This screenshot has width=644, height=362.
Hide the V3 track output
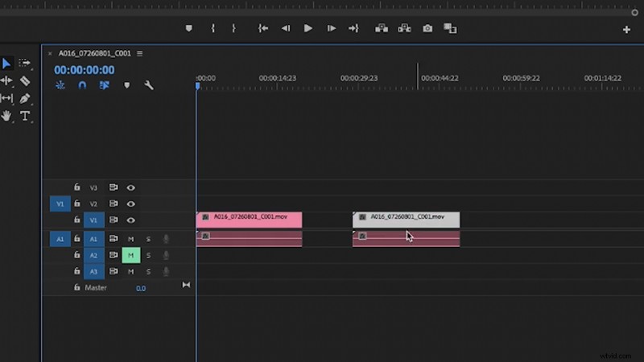click(130, 187)
